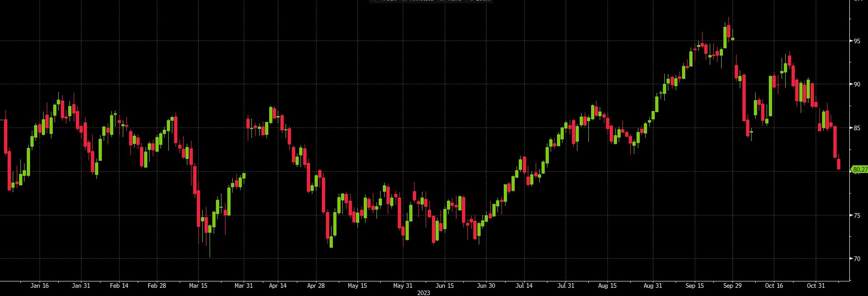
Task: Click the Apr 14 date label
Action: point(278,286)
